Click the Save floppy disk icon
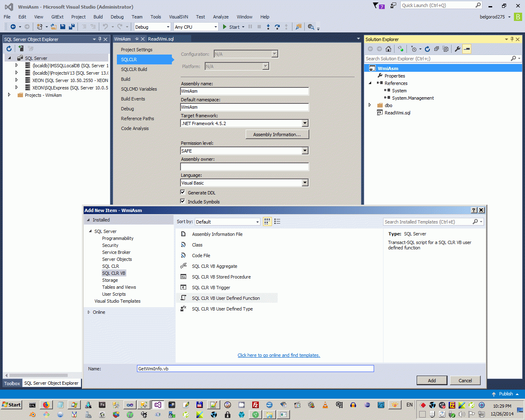 pyautogui.click(x=63, y=27)
